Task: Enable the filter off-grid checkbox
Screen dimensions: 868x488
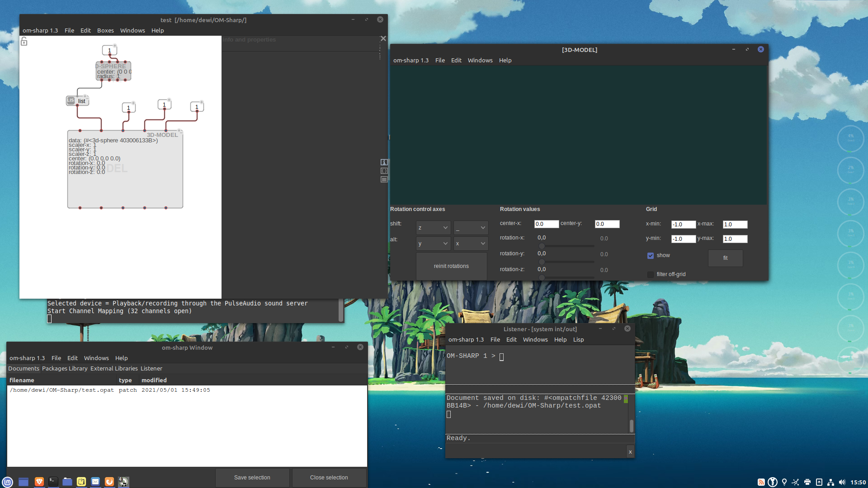Action: pyautogui.click(x=651, y=274)
